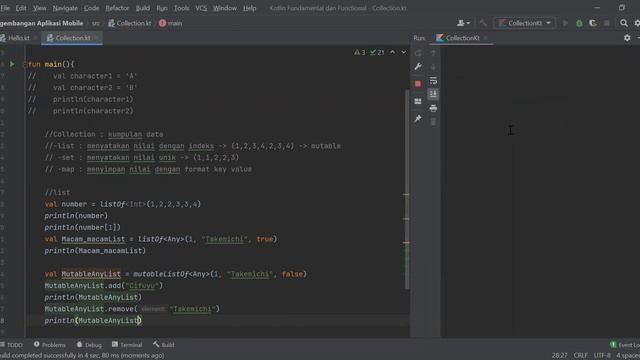This screenshot has height=360, width=640.
Task: Click the green run gutter icon beside main()
Action: click(12, 64)
